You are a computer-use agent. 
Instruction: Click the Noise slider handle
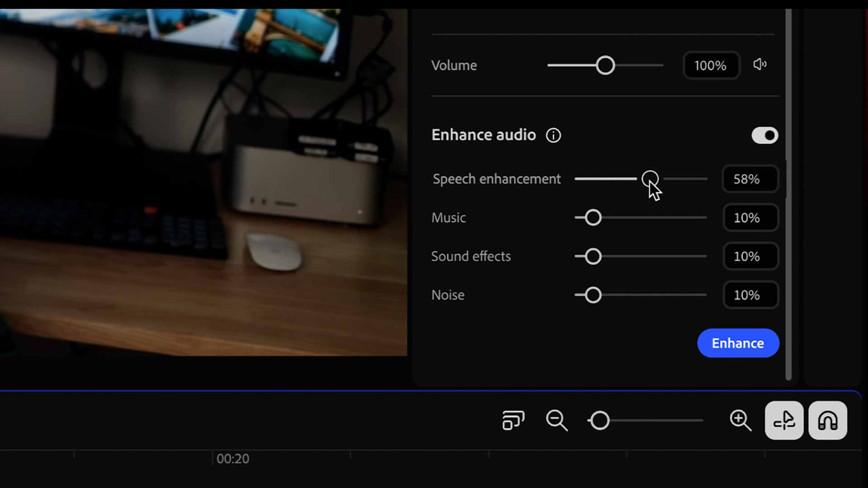pos(593,295)
